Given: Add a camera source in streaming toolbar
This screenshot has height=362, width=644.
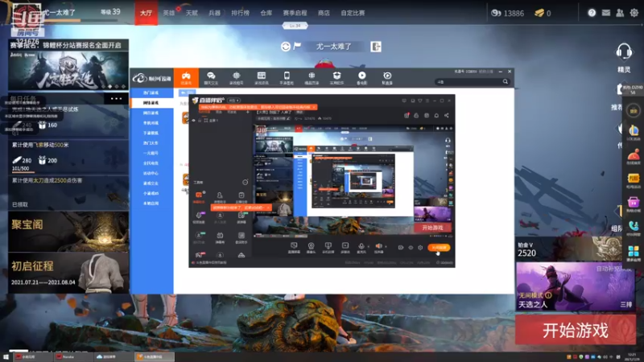Looking at the screenshot, I should coord(311,247).
